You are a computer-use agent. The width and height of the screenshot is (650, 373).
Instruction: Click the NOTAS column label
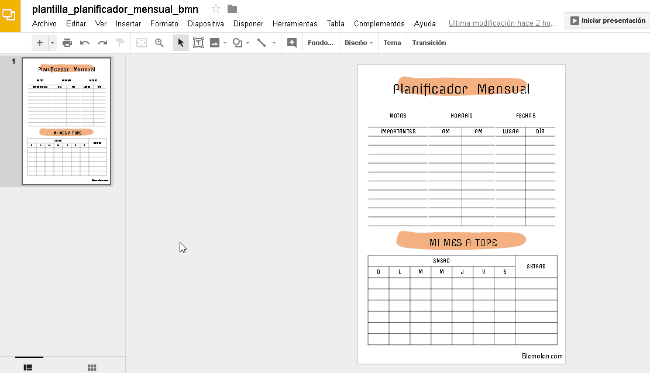pyautogui.click(x=398, y=115)
